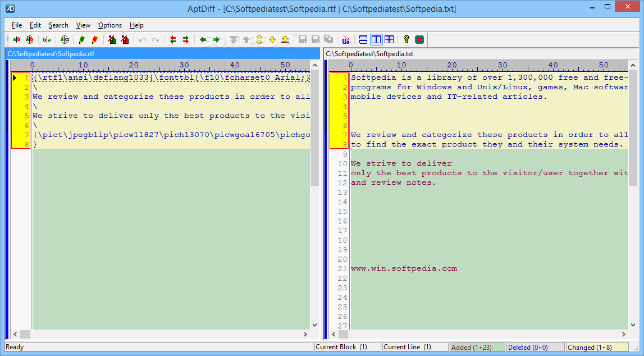
Task: Click 'mobile devices and IT-related articles.' line
Action: pos(449,97)
